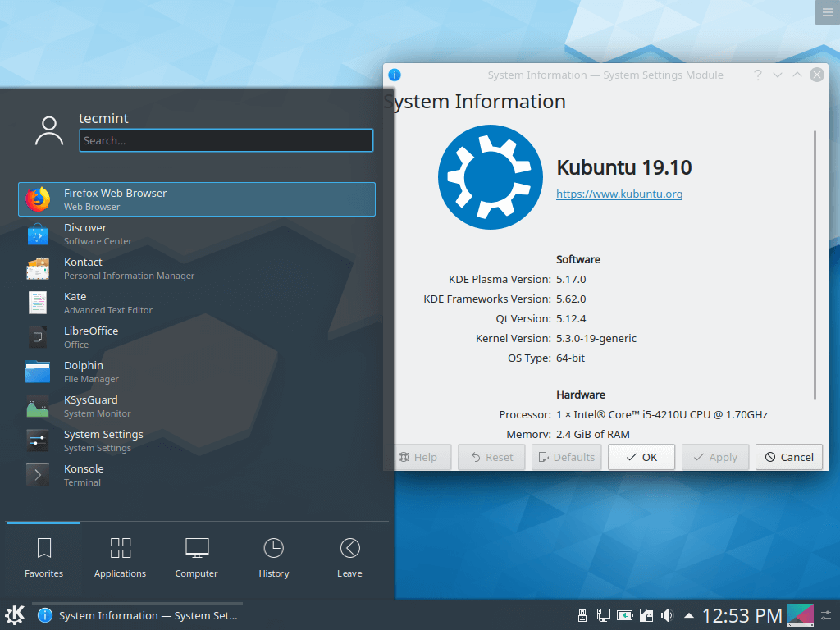Click the System Information vertical scrollbar
This screenshot has height=630, width=840.
point(815,264)
